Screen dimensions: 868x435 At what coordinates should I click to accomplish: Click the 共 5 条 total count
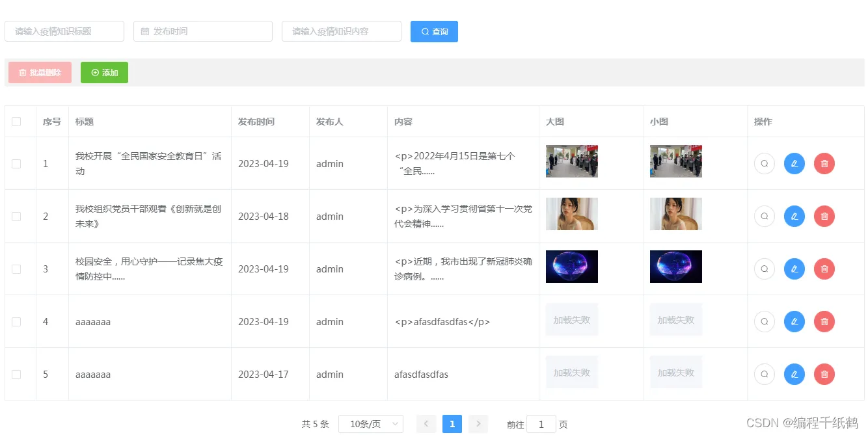tap(316, 424)
